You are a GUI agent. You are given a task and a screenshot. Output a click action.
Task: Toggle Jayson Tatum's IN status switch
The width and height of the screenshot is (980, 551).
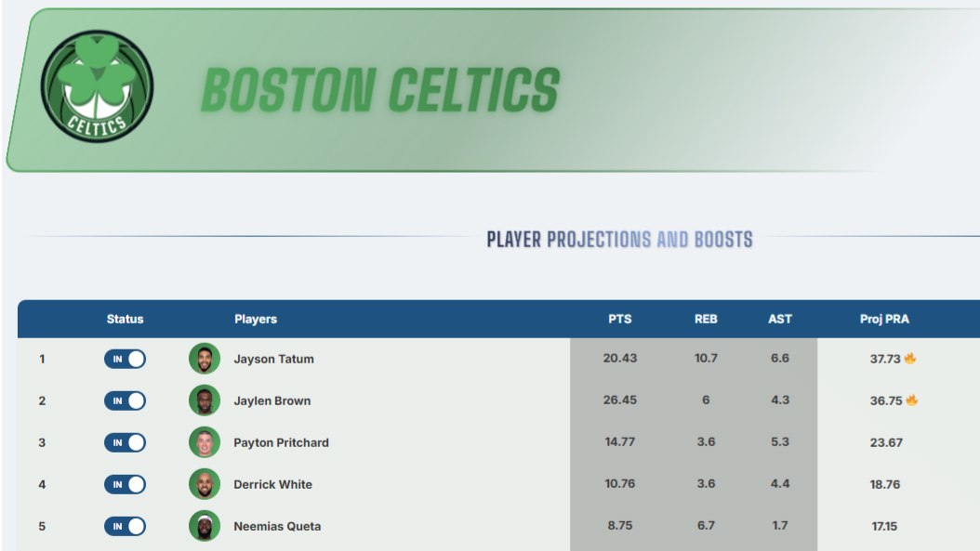click(125, 359)
